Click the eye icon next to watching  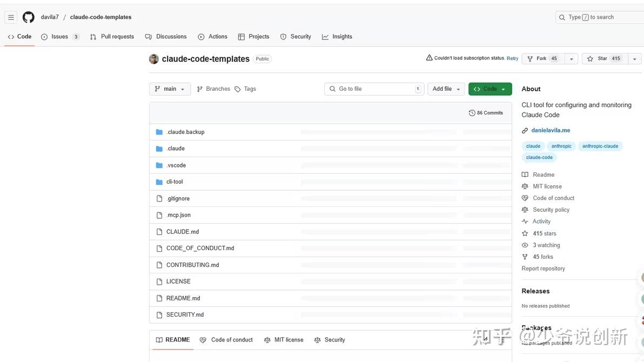(x=525, y=245)
